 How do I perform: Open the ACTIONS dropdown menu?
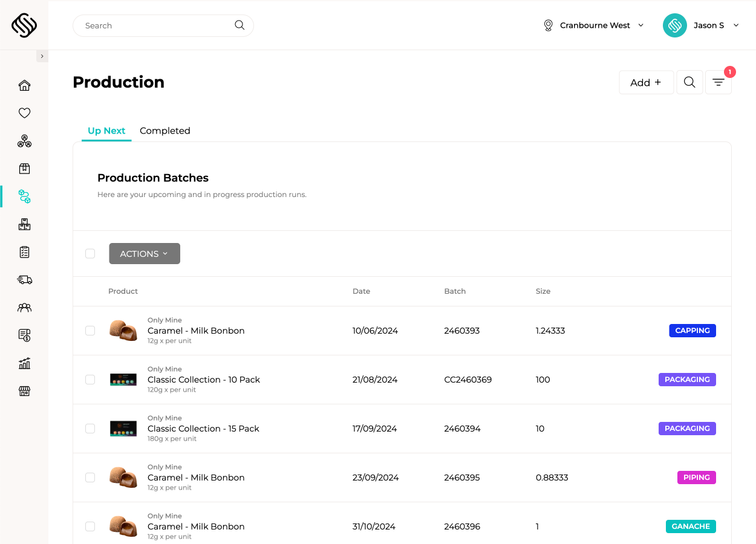(x=144, y=253)
